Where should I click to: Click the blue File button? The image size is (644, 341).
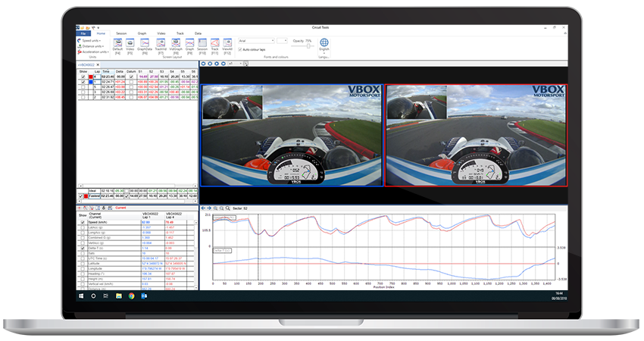click(83, 33)
